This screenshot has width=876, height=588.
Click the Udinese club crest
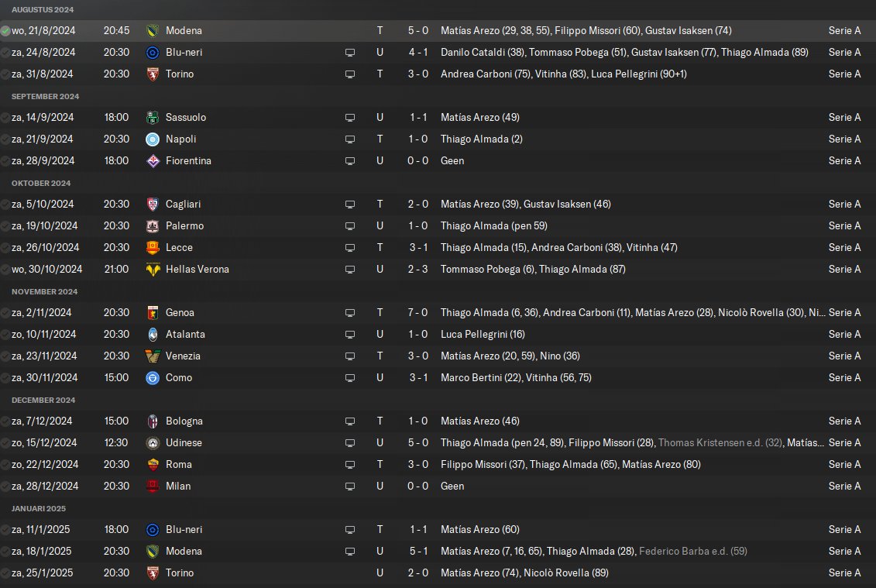tap(153, 443)
